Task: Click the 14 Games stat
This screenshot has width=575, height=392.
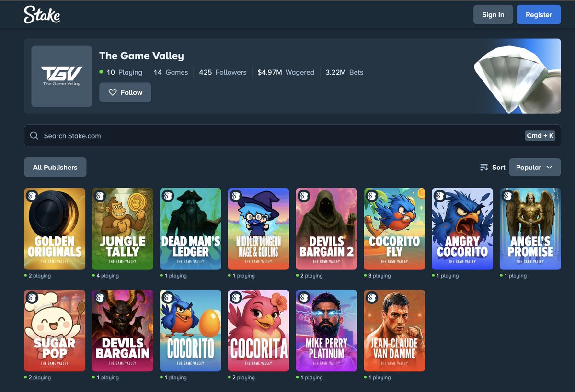Action: [171, 72]
